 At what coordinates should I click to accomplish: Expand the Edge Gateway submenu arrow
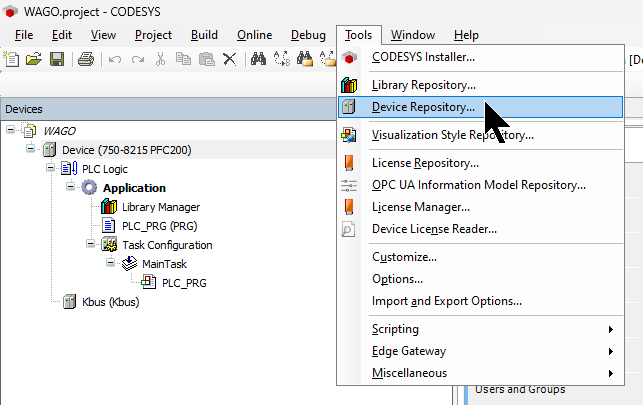coord(611,351)
